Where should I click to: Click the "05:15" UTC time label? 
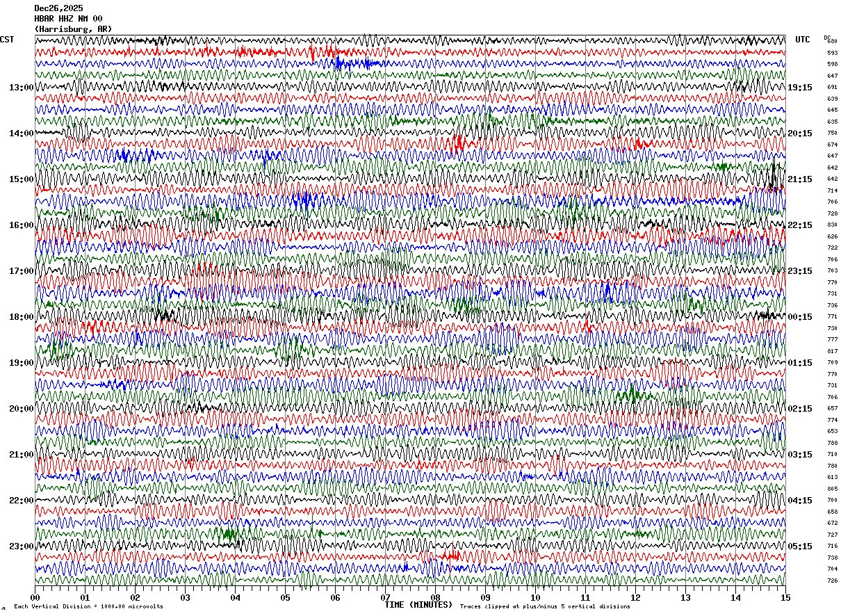[x=800, y=546]
